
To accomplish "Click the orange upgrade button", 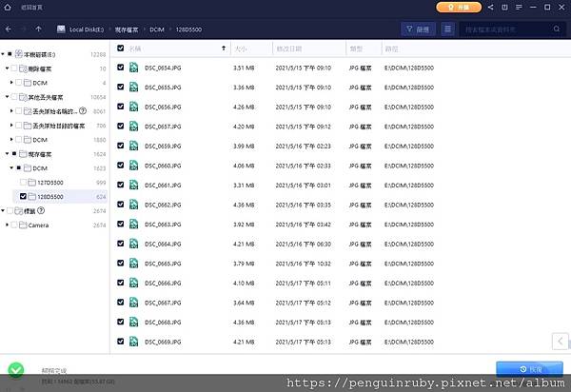I will 459,7.
